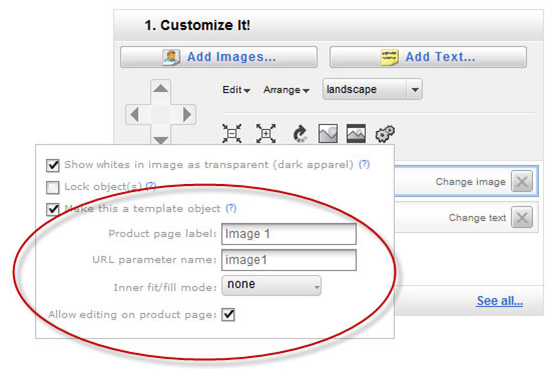Toggle Allow editing on product page
The image size is (555, 380).
228,315
